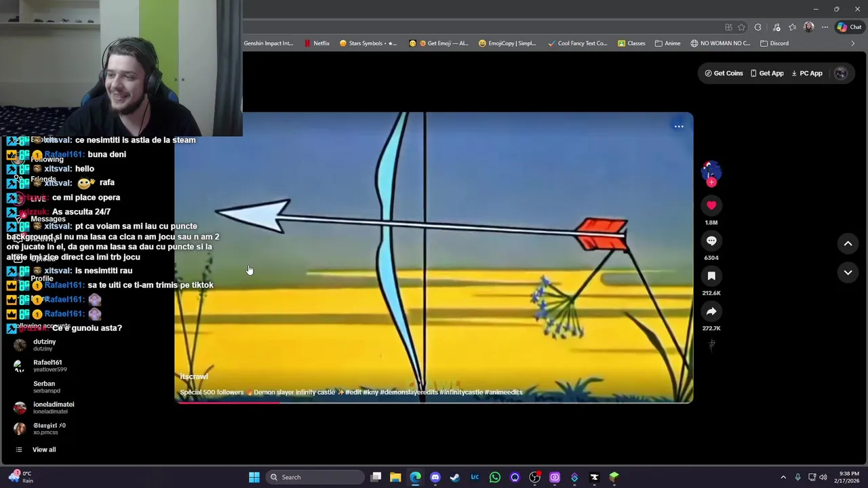
Task: Open Edge Settings and more menu
Action: coord(825,27)
